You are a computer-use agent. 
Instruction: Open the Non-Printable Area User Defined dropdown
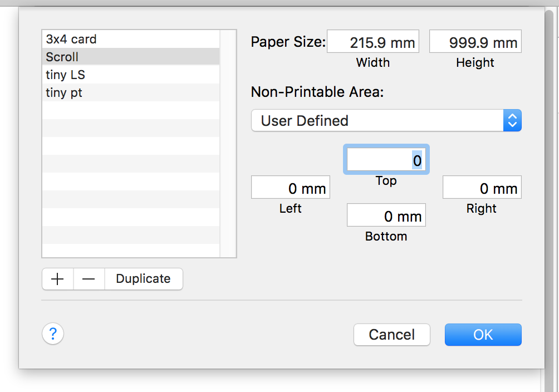pos(377,120)
